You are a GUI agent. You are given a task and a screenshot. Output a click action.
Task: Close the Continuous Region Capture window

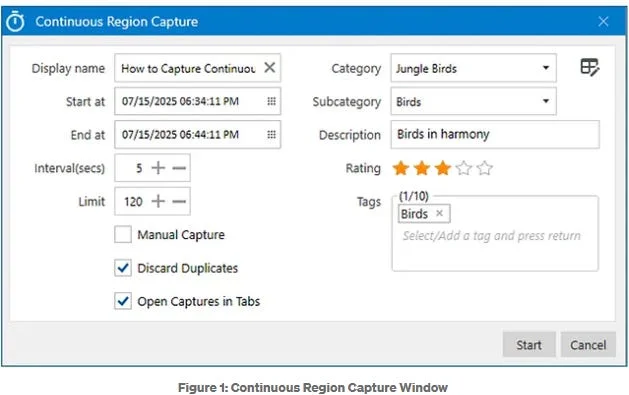tap(603, 21)
